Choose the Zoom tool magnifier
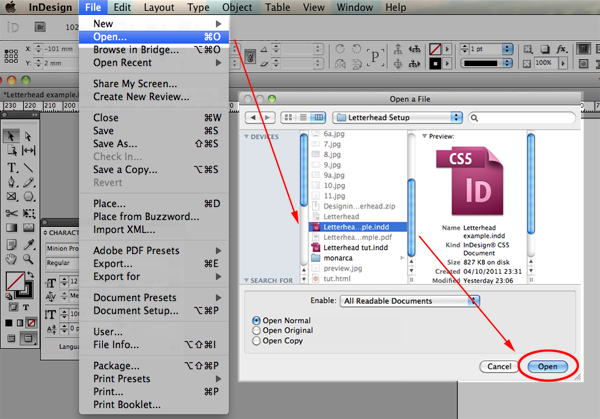Screen dimensions: 600x419 28,259
